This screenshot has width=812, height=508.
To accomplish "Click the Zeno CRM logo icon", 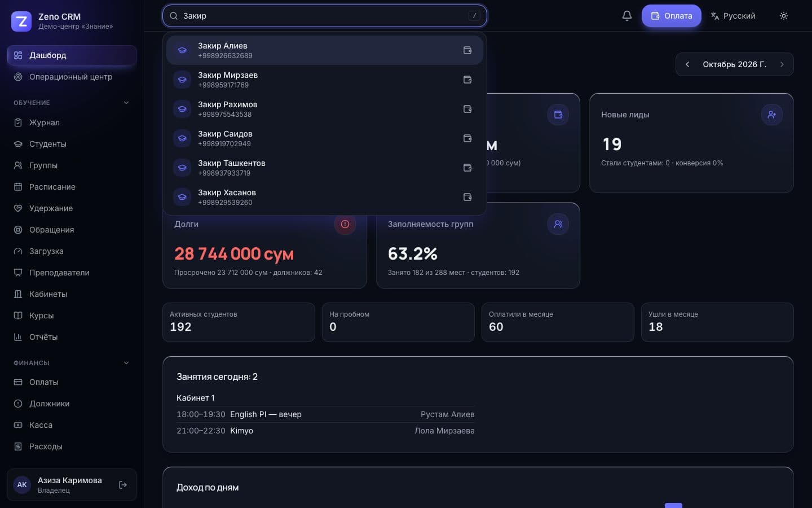I will (x=21, y=21).
